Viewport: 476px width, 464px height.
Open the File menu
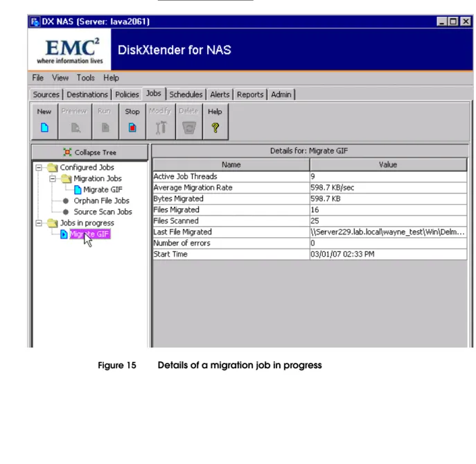pos(37,78)
